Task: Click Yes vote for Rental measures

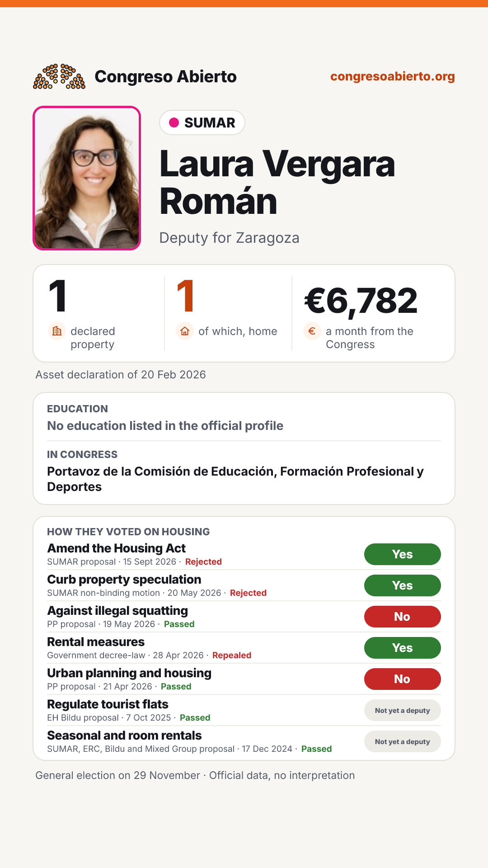Action: tap(403, 648)
